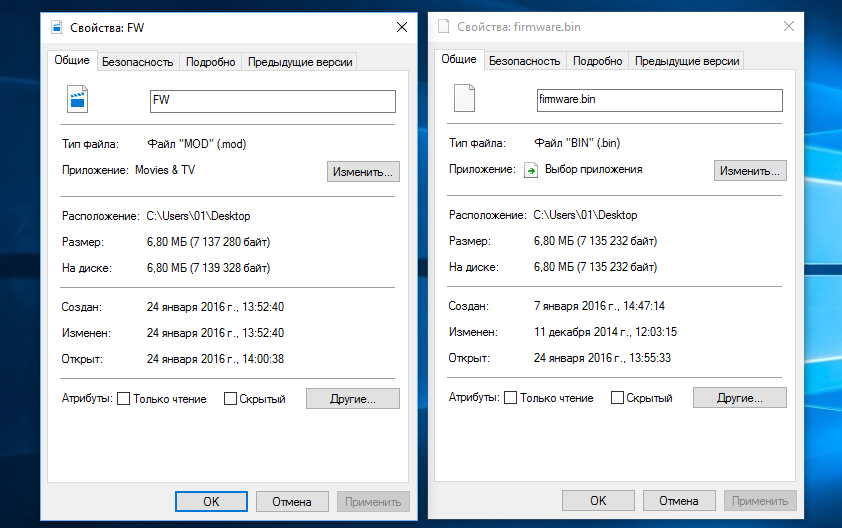Close the FW properties window
This screenshot has width=842, height=528.
pyautogui.click(x=402, y=27)
